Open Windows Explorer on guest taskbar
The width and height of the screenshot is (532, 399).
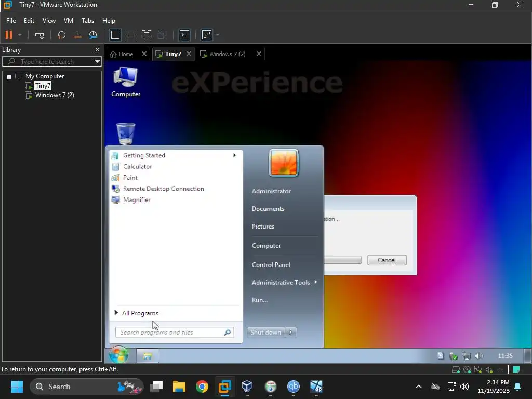pos(148,356)
